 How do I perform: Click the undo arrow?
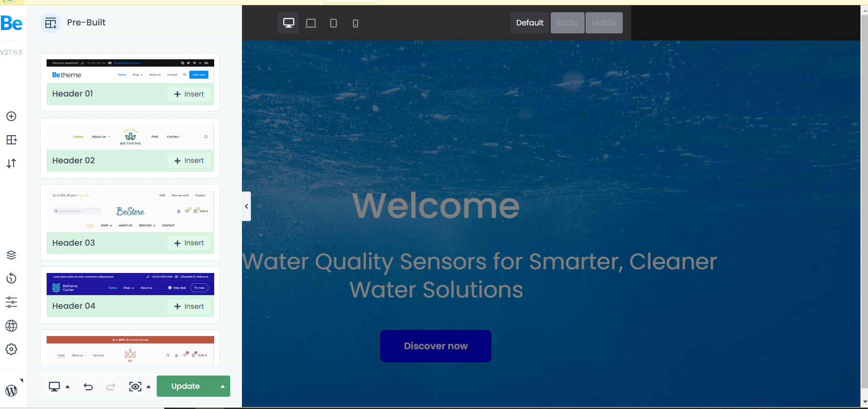[88, 387]
